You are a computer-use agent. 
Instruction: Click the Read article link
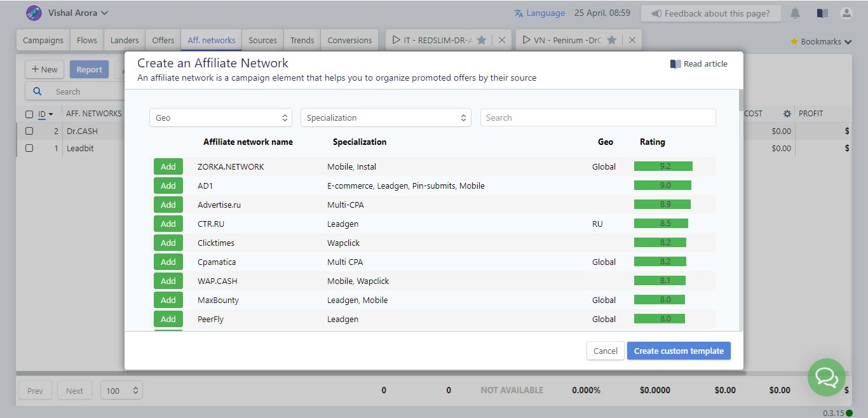(699, 64)
